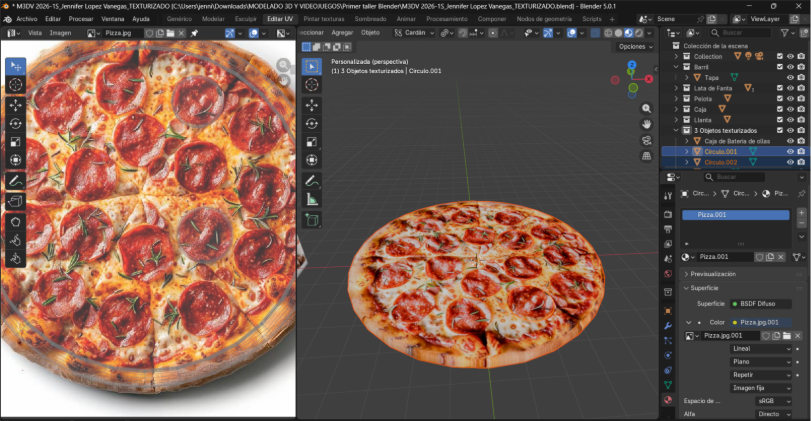This screenshot has height=421, width=811.
Task: Select the Annotate tool in the 3D viewport
Action: tap(311, 181)
